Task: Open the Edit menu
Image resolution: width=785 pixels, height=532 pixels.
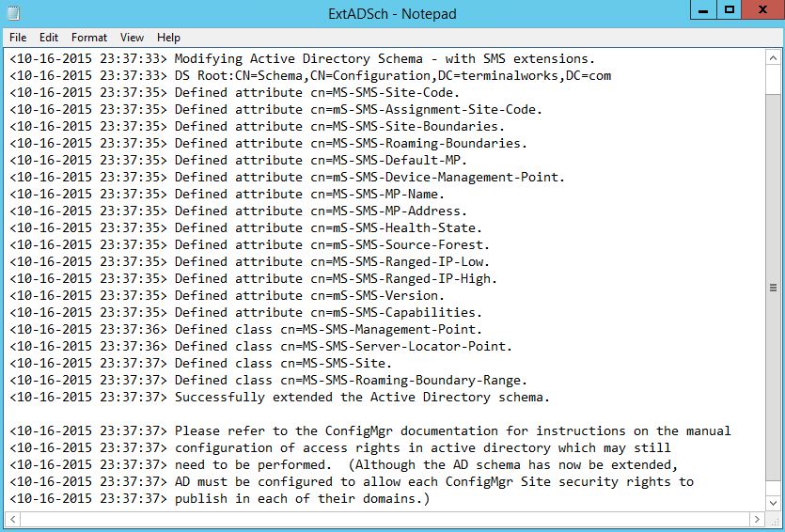Action: point(49,38)
